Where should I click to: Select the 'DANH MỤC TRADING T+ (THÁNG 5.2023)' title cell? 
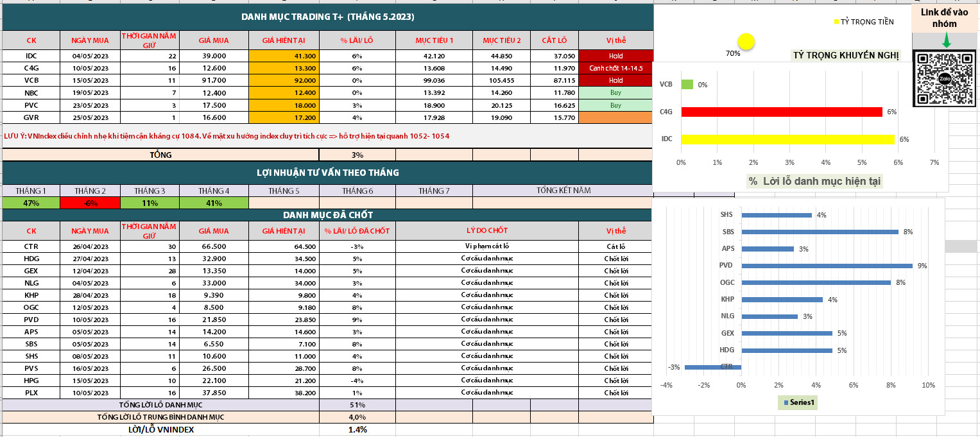coord(327,17)
